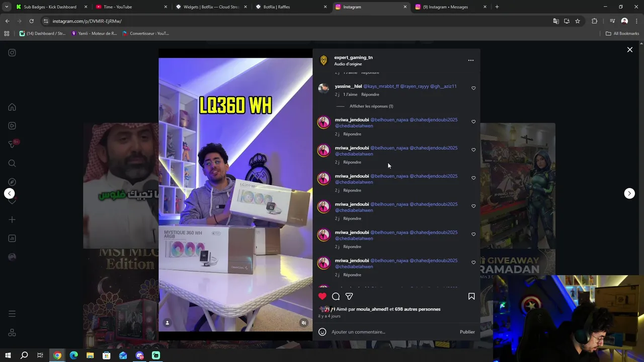
Task: Show tagged people icon on the video
Action: coord(168,323)
